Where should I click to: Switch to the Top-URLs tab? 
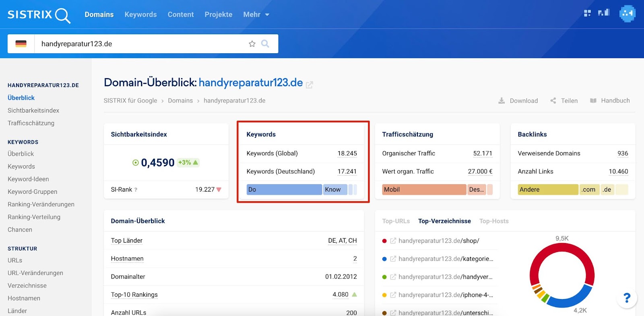pyautogui.click(x=396, y=221)
